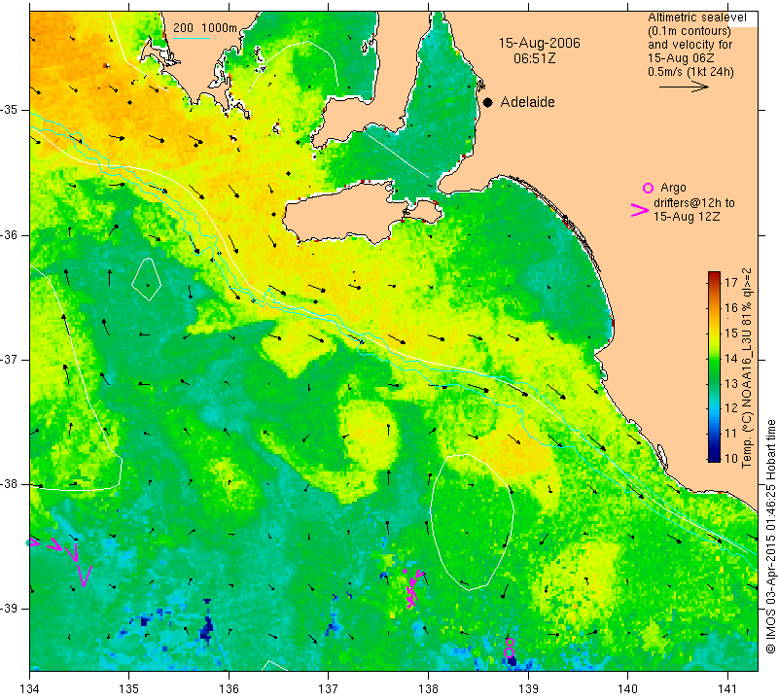Click the 134 longitude axis label
Screen dimensions: 778x700
coord(30,689)
